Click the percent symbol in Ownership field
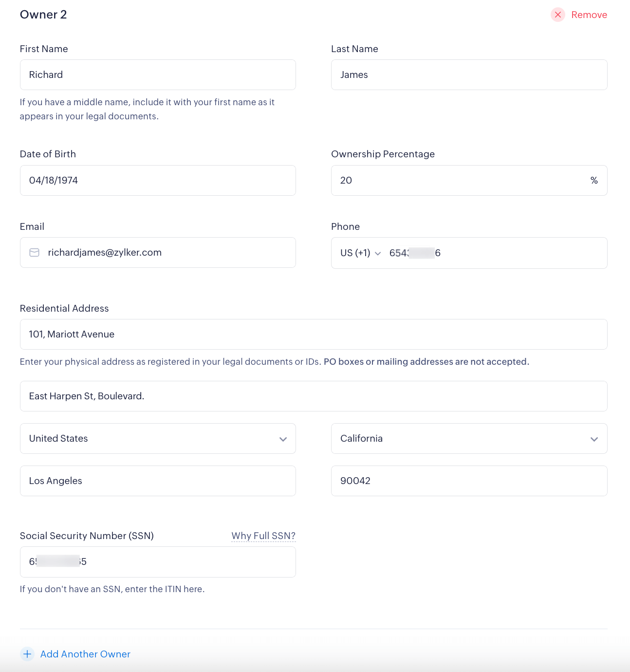 tap(594, 180)
